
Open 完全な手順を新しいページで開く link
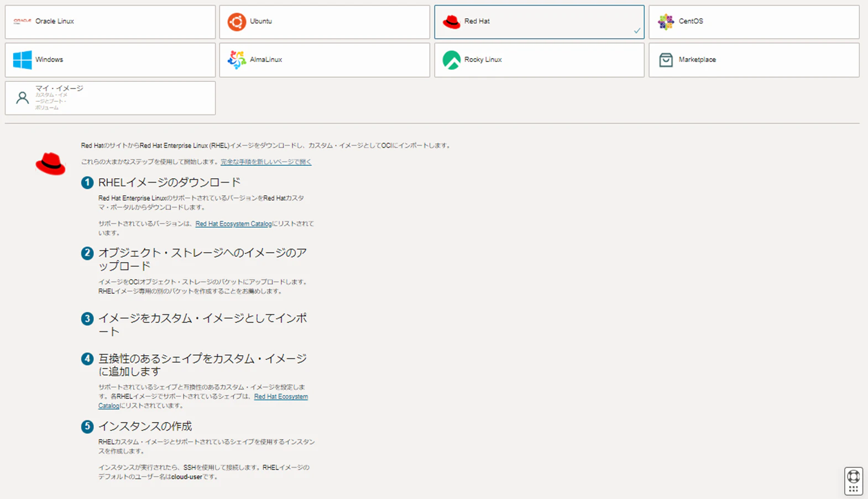coord(266,162)
